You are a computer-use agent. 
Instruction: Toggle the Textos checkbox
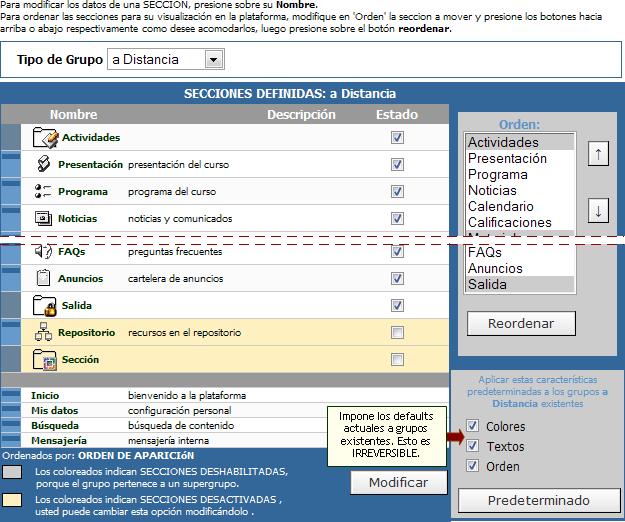pyautogui.click(x=472, y=445)
